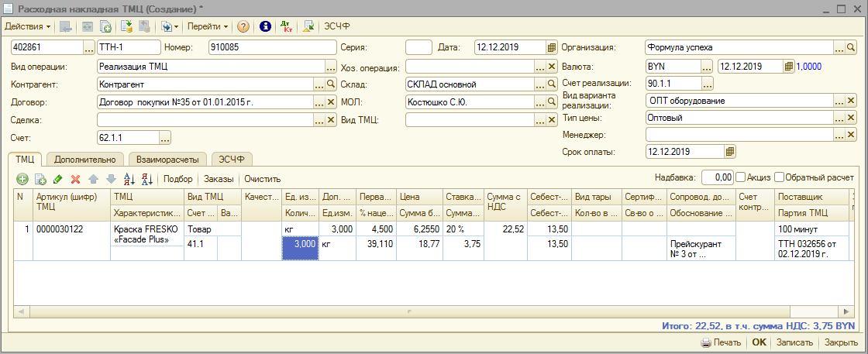Image resolution: width=868 pixels, height=354 pixels.
Task: Click the red delete row icon
Action: coord(75,179)
